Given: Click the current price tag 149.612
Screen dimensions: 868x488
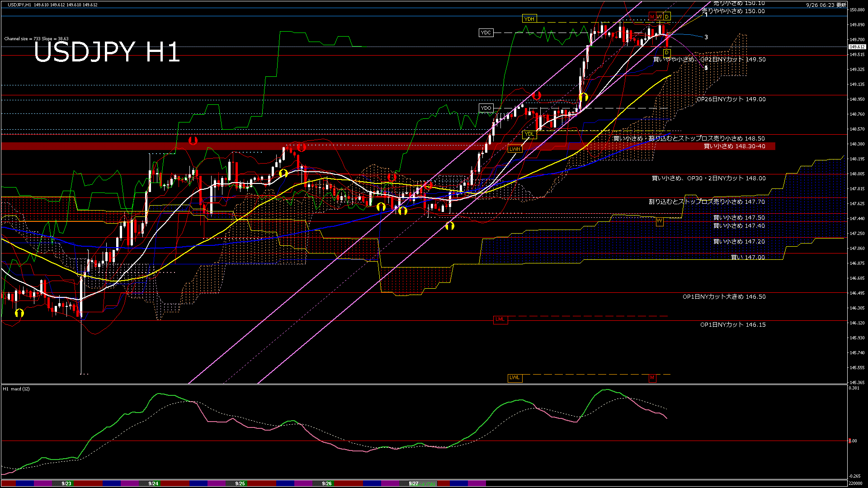Looking at the screenshot, I should 857,47.
